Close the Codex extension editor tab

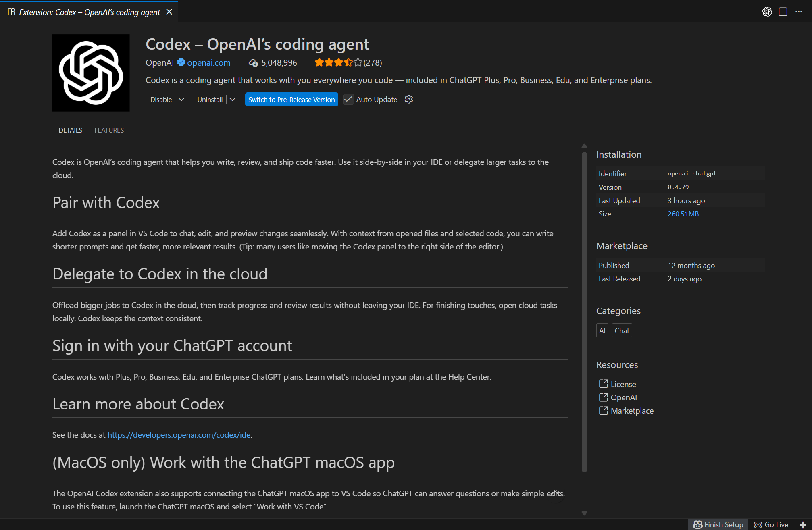(x=169, y=12)
